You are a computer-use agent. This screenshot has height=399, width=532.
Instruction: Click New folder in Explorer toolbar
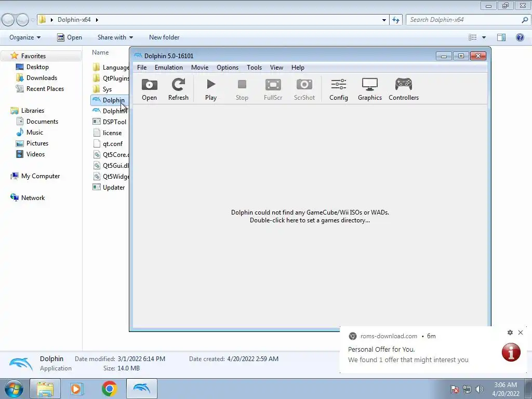point(164,37)
